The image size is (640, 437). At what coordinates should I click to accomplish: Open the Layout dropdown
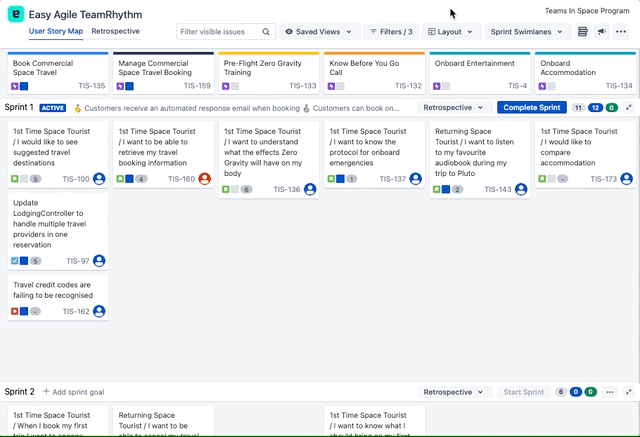(x=453, y=32)
